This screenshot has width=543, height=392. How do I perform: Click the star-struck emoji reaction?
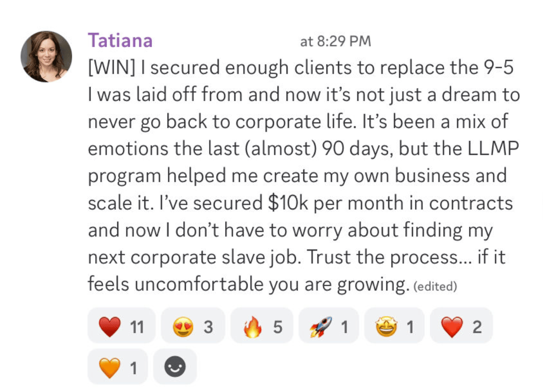394,325
